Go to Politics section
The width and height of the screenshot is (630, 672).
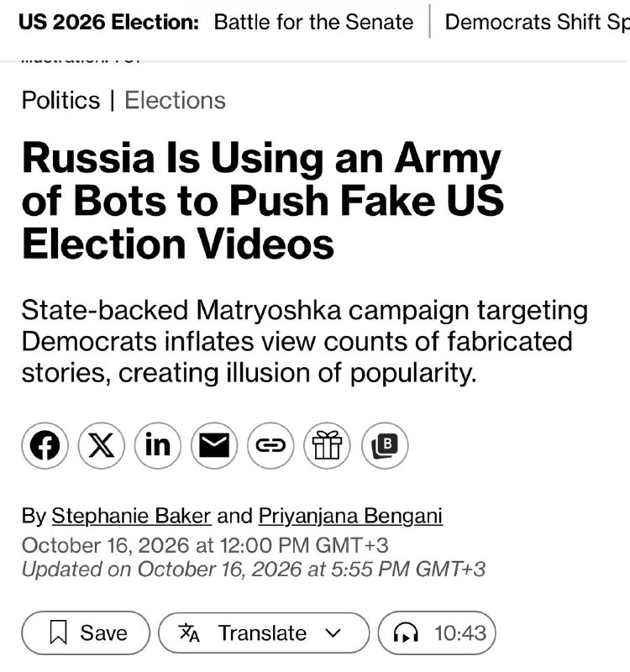click(60, 100)
